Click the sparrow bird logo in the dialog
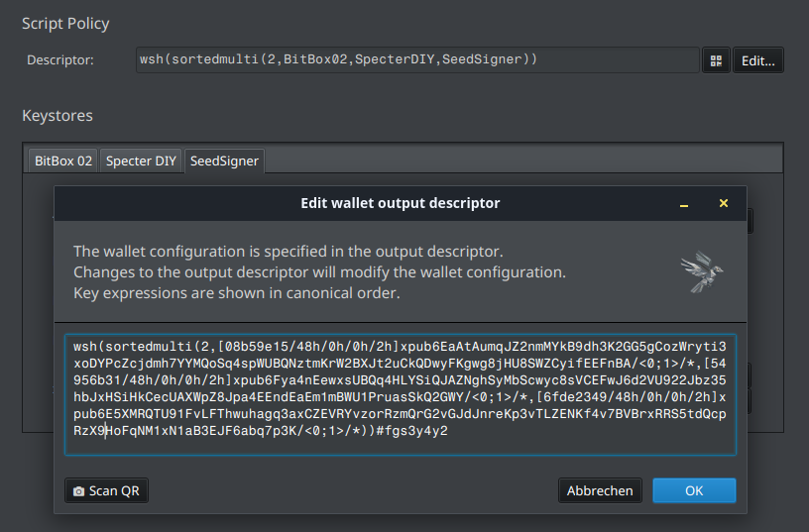This screenshot has height=532, width=809. click(x=702, y=271)
